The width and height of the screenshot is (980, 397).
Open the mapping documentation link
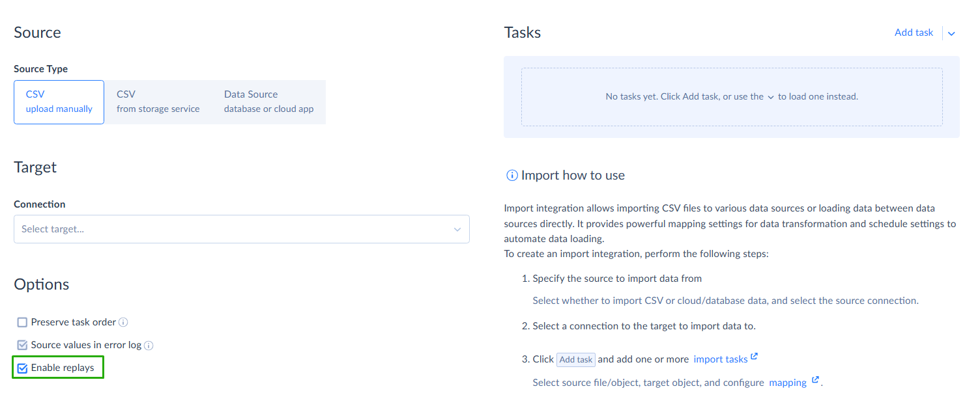(x=788, y=383)
